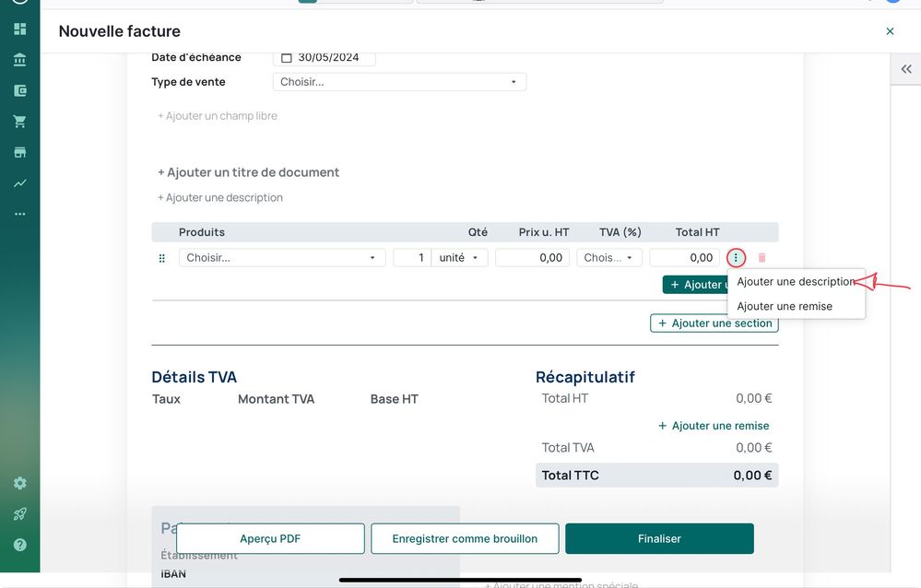921x588 pixels.
Task: Click the rocket icon in sidebar
Action: click(19, 514)
